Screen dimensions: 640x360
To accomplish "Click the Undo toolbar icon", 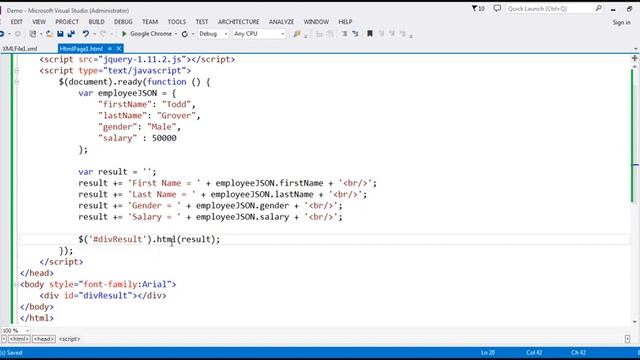I will point(86,34).
